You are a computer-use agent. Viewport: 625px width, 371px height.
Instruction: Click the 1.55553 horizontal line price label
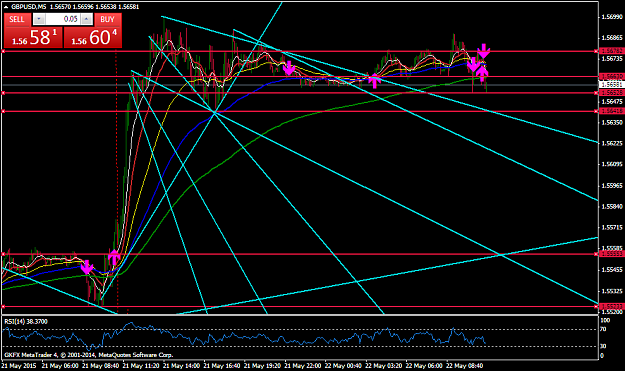point(611,254)
